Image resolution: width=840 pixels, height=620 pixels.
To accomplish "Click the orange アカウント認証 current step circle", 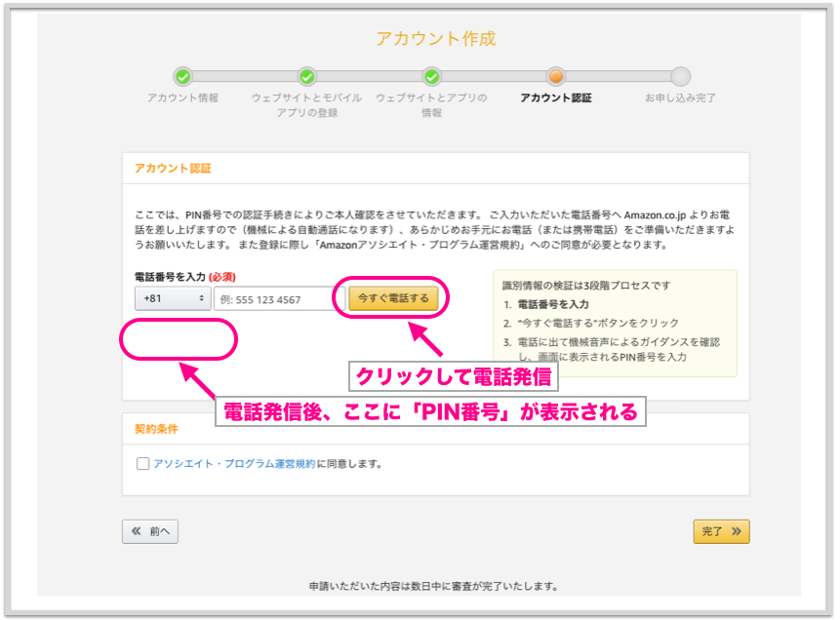I will [x=555, y=77].
